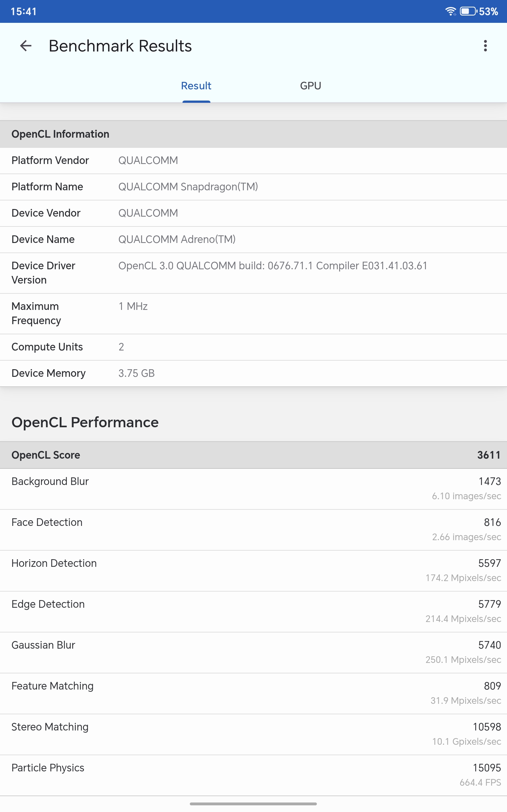Tap the OpenCL Score row
Image resolution: width=507 pixels, height=812 pixels.
coord(253,455)
